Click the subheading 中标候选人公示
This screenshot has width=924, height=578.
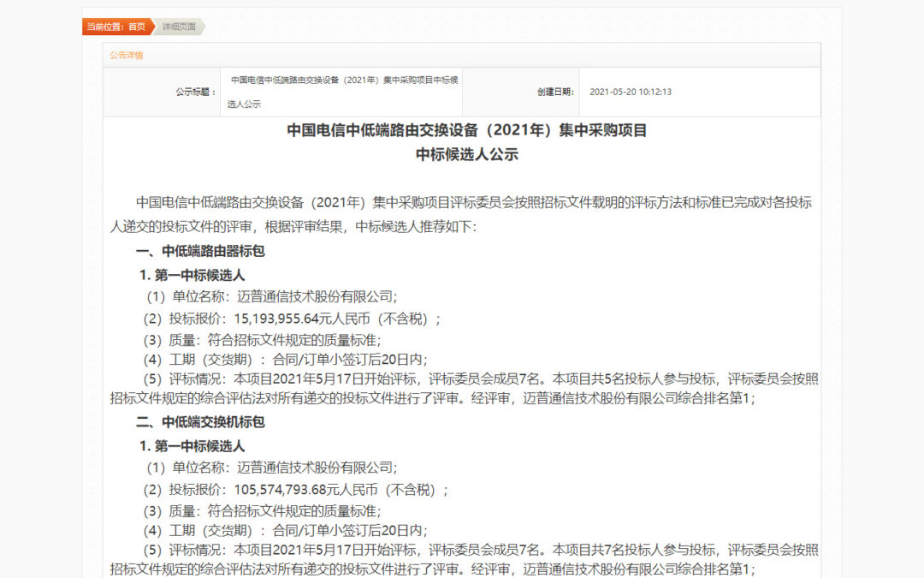467,154
